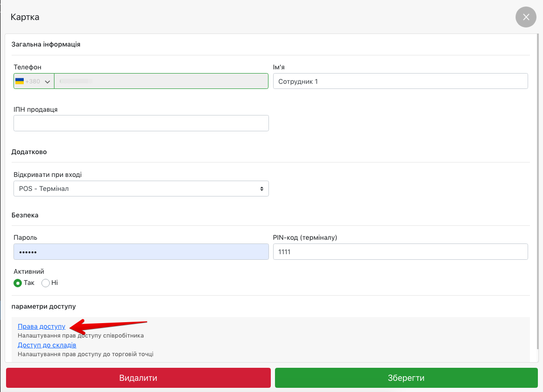The width and height of the screenshot is (543, 392).
Task: Click the Ukraine flag icon
Action: pyautogui.click(x=20, y=81)
